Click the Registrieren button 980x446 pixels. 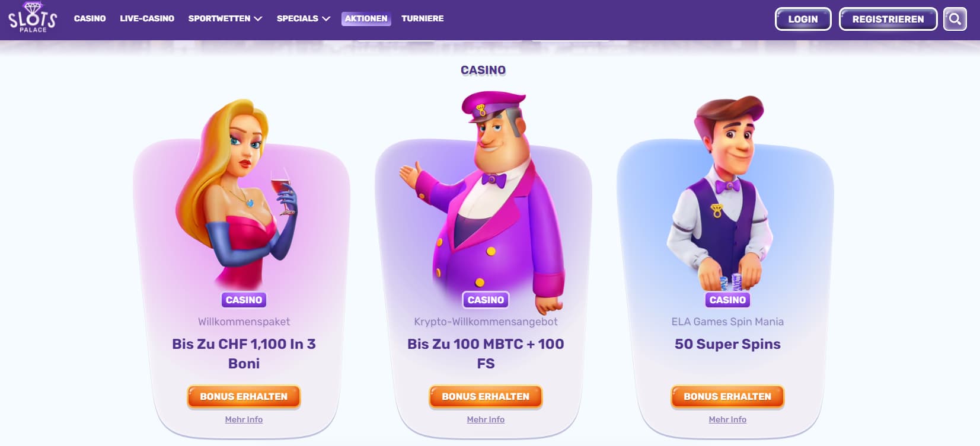coord(888,19)
